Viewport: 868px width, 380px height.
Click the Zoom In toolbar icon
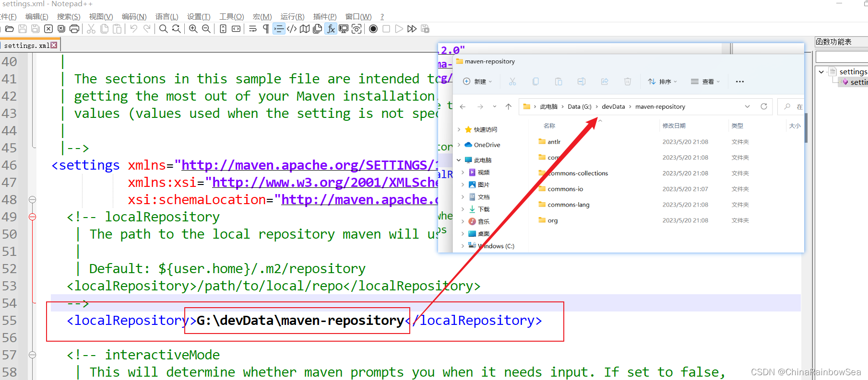tap(193, 29)
